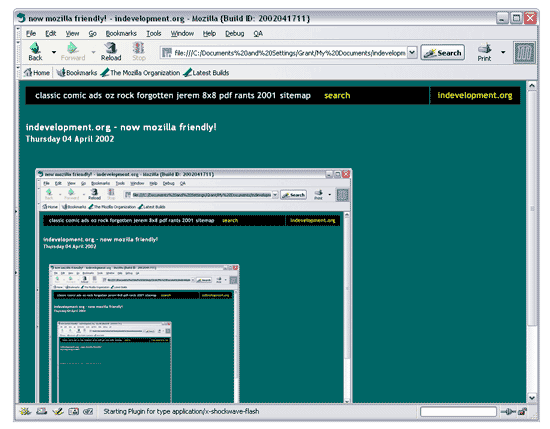Expand the URL bar history dropdown
This screenshot has height=429, width=550.
click(x=412, y=53)
